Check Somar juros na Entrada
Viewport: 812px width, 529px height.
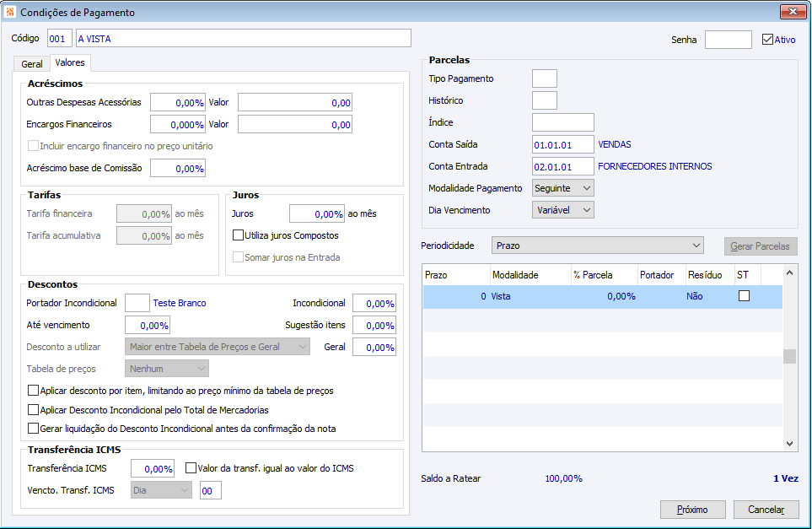click(239, 257)
